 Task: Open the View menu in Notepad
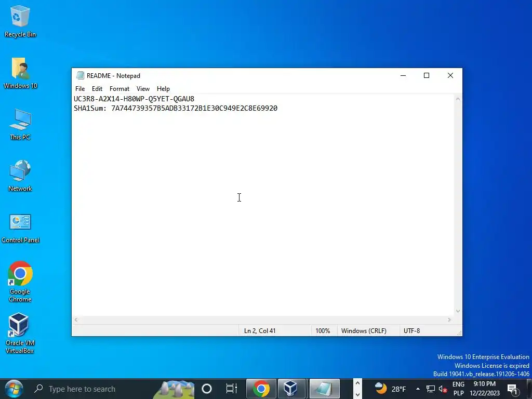click(x=143, y=88)
